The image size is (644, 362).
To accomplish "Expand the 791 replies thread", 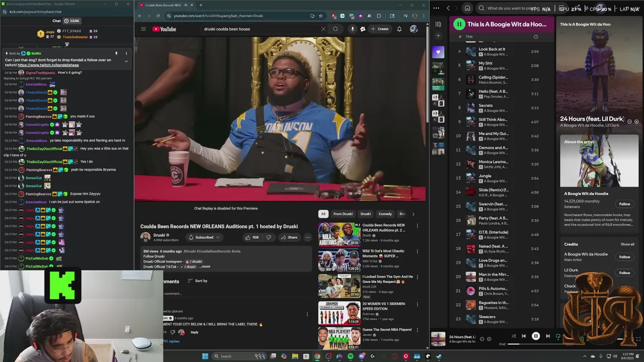I will click(x=172, y=341).
